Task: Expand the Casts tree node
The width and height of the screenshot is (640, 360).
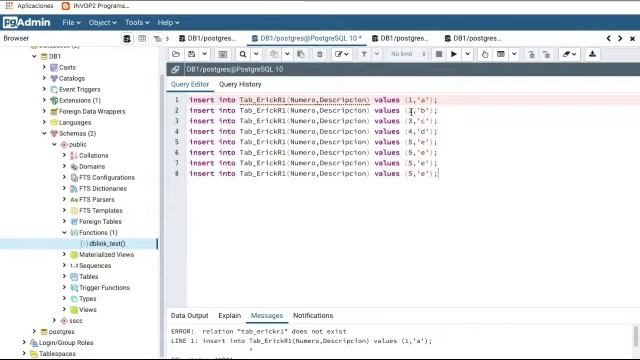Action: pyautogui.click(x=44, y=67)
